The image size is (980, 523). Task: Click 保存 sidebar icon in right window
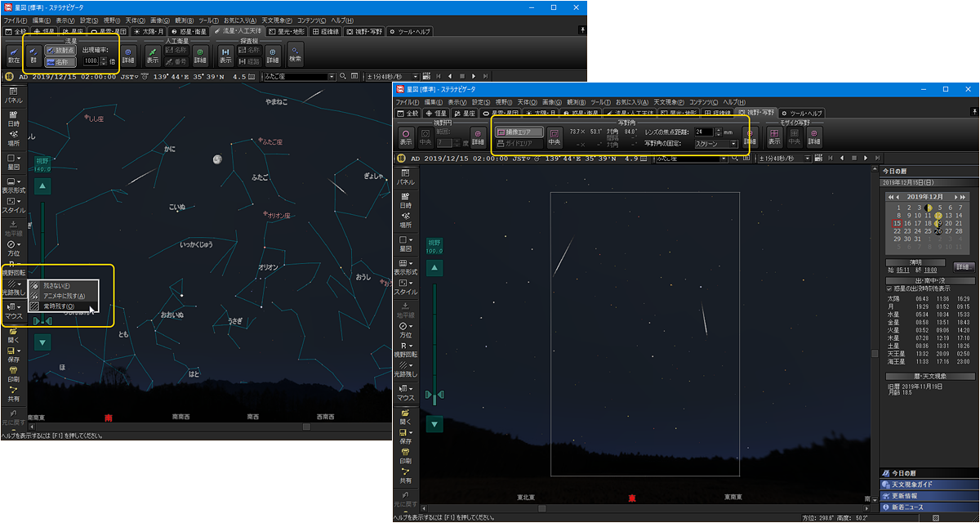click(x=406, y=436)
